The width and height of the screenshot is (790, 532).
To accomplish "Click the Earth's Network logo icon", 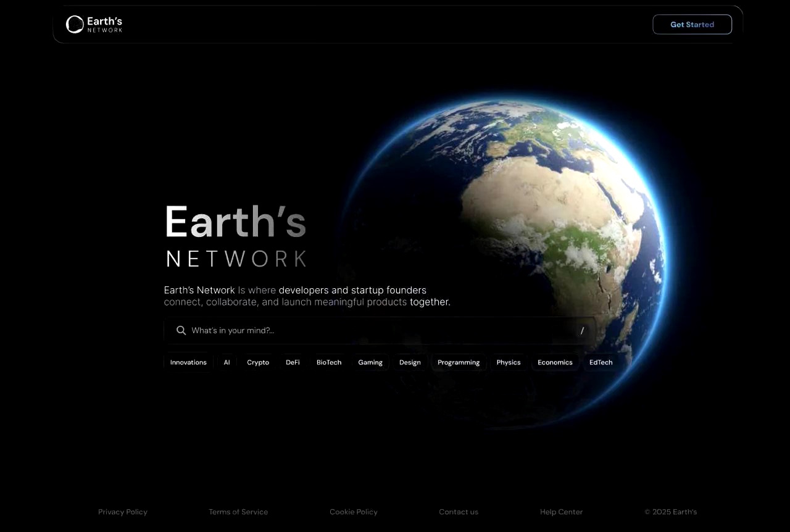I will pos(75,25).
